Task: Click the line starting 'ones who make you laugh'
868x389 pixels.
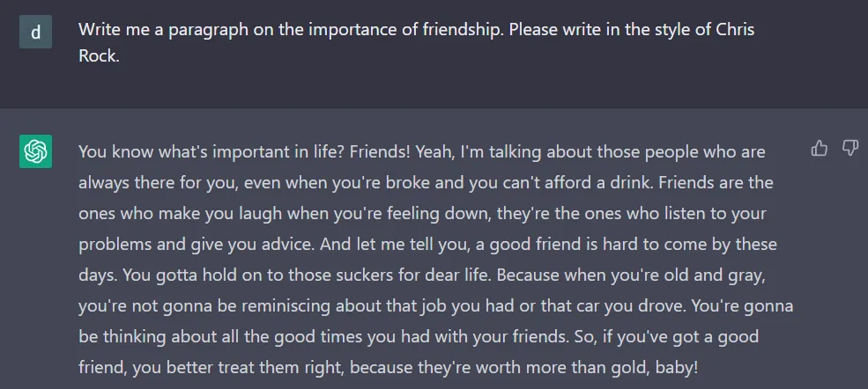Action: point(425,213)
